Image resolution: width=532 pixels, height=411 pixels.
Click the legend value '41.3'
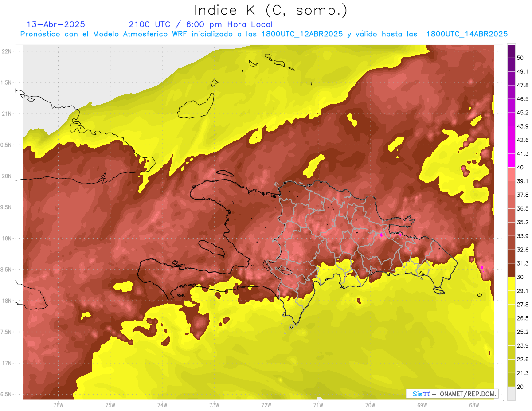pos(523,154)
